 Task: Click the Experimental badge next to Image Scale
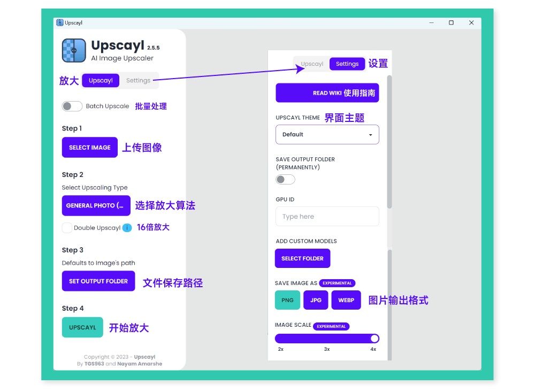coord(331,327)
